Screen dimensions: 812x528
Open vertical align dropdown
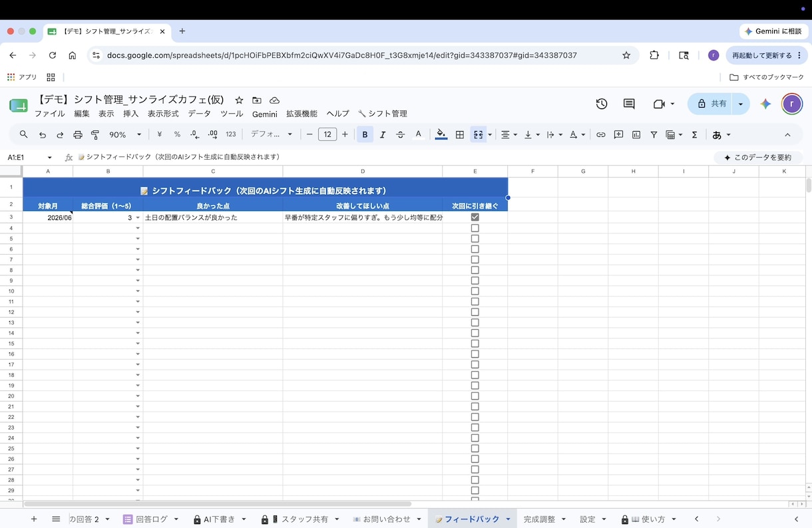(x=532, y=134)
